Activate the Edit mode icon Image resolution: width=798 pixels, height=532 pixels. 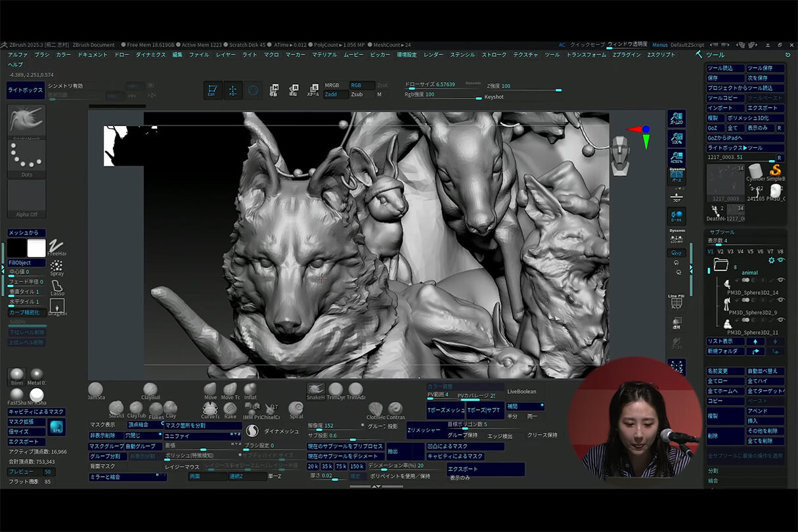213,91
